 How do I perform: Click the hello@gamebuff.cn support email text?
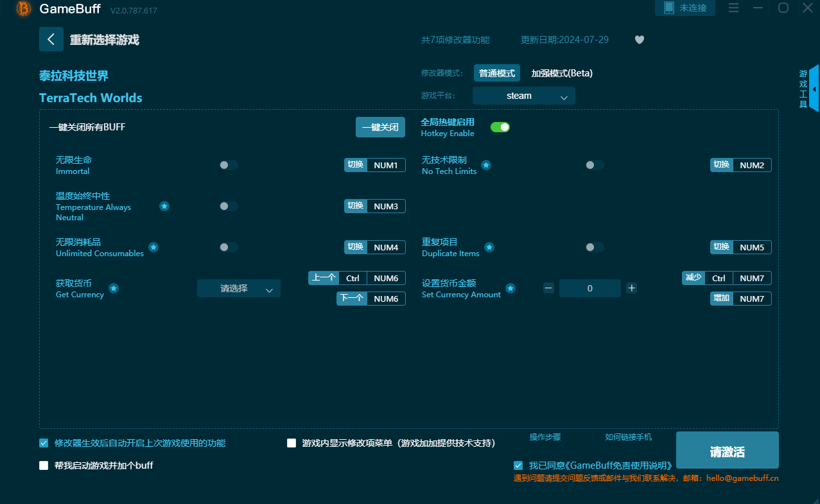[742, 478]
